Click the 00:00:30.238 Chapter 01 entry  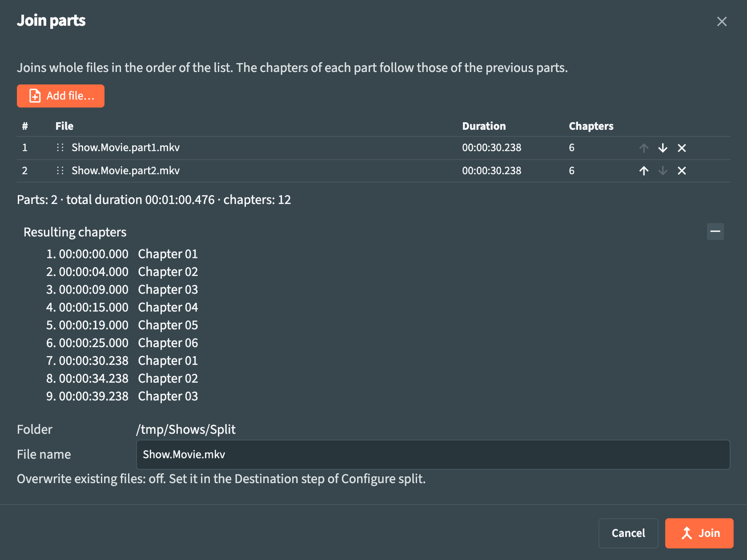pos(122,360)
